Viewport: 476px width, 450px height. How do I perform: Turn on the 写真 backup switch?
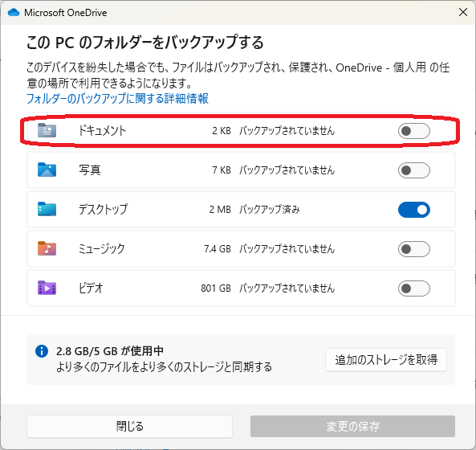click(x=413, y=170)
